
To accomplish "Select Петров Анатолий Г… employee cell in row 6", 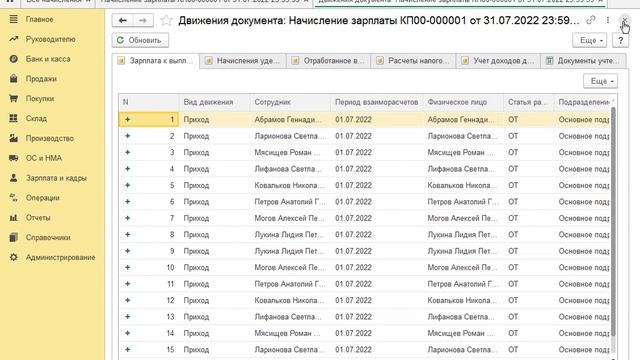I will tap(290, 202).
